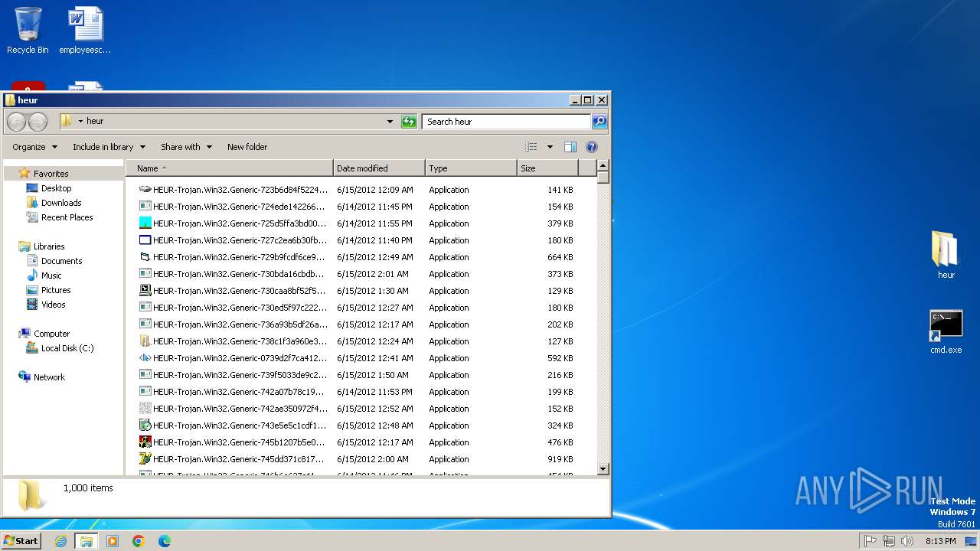980x551 pixels.
Task: Select Music library
Action: [x=51, y=275]
